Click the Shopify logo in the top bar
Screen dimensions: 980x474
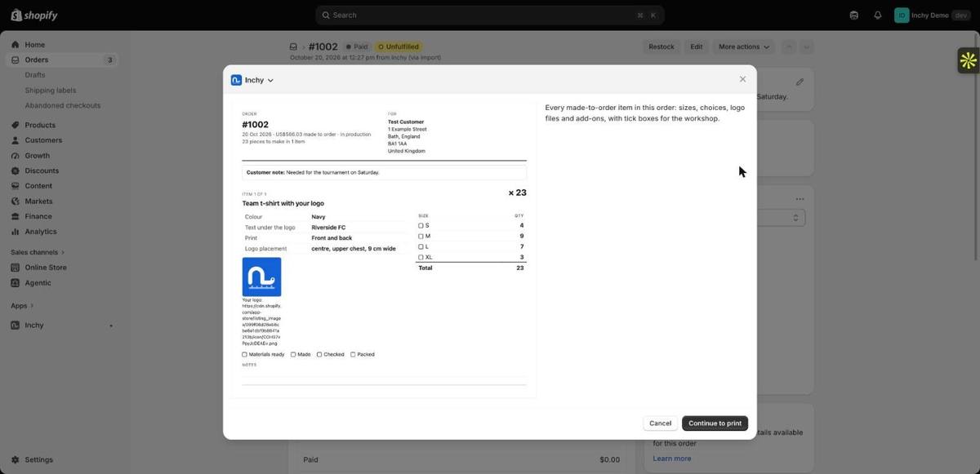(33, 15)
